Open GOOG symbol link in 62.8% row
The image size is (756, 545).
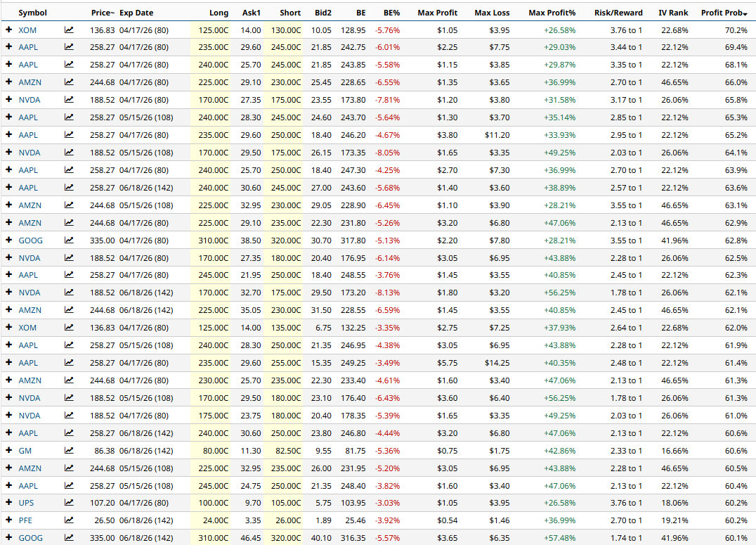(x=30, y=241)
